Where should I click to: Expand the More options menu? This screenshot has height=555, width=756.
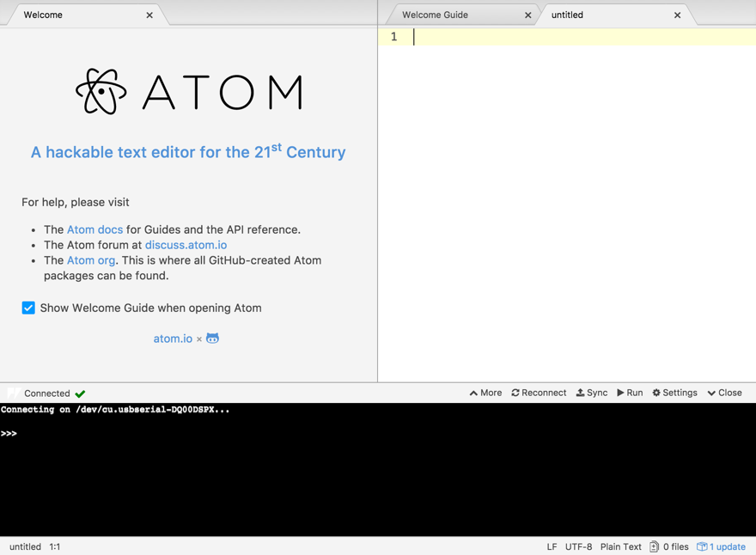click(485, 393)
